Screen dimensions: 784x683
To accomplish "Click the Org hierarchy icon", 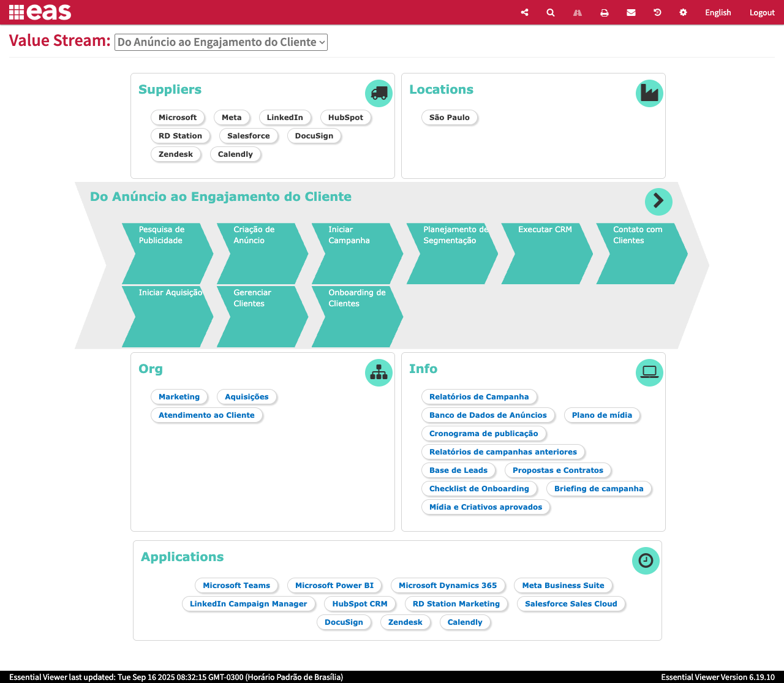I will pyautogui.click(x=379, y=372).
